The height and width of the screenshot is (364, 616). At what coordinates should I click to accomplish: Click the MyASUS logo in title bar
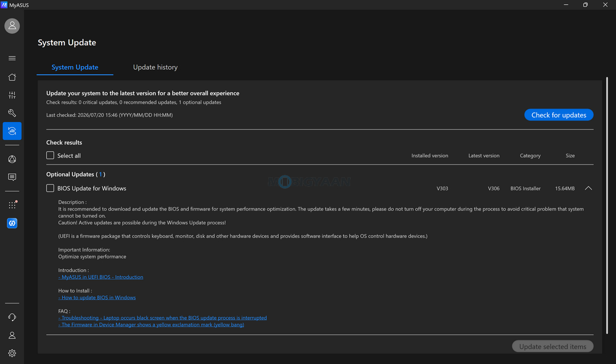click(4, 5)
